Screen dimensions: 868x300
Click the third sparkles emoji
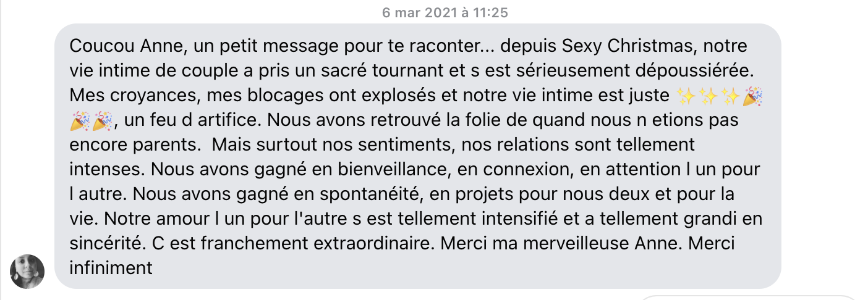(x=731, y=96)
